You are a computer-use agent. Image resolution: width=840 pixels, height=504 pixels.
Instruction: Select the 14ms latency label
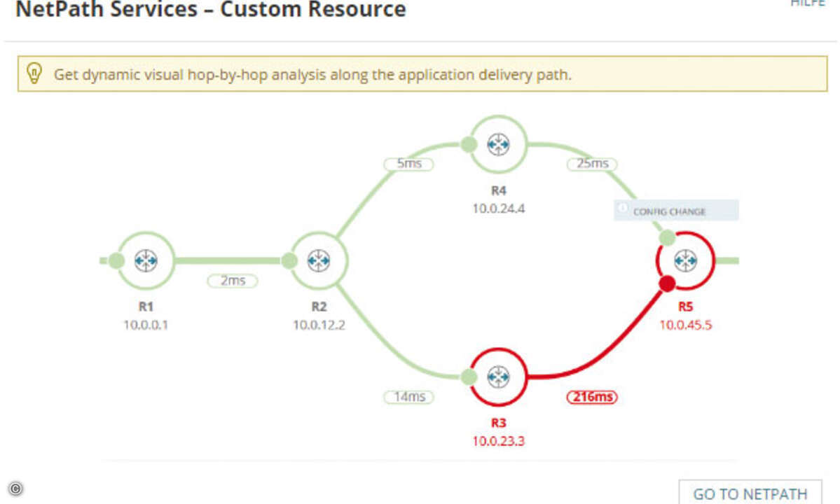(x=408, y=397)
